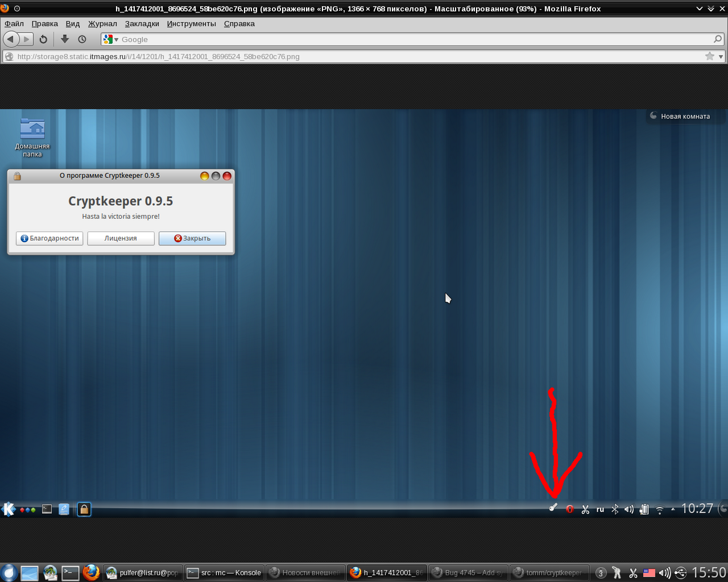Image resolution: width=728 pixels, height=582 pixels.
Task: Click the Закрыть button in the Cryptkeeper dialog
Action: click(192, 238)
